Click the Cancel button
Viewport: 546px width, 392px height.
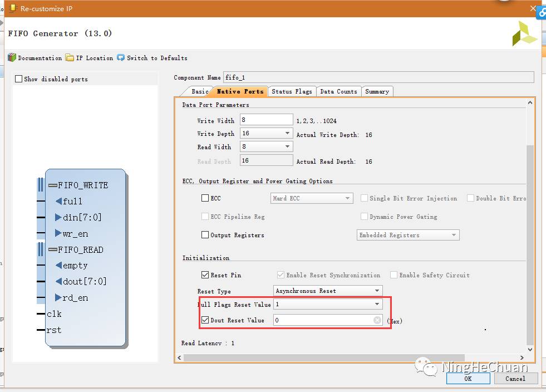[515, 379]
